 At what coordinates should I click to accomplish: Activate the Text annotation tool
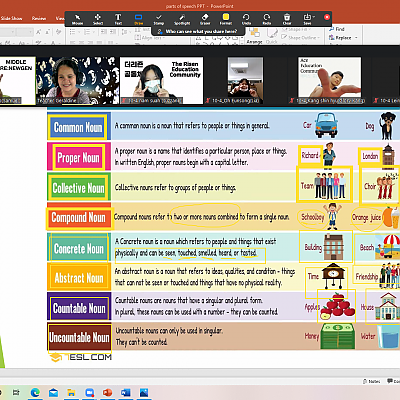tap(118, 19)
